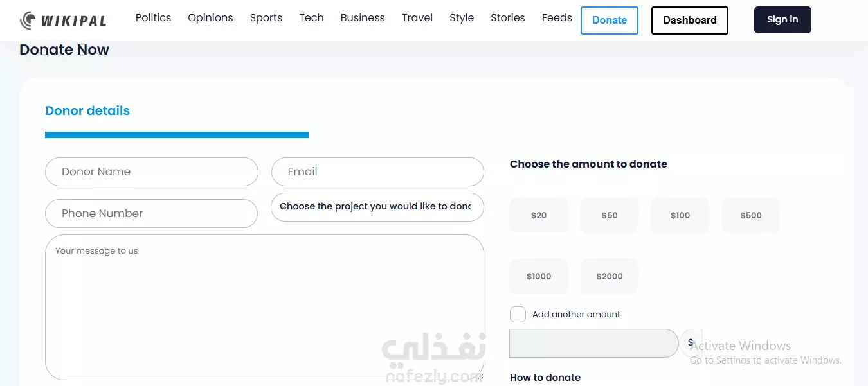Click the Wikipal logo icon
The height and width of the screenshot is (386, 868).
click(x=28, y=21)
